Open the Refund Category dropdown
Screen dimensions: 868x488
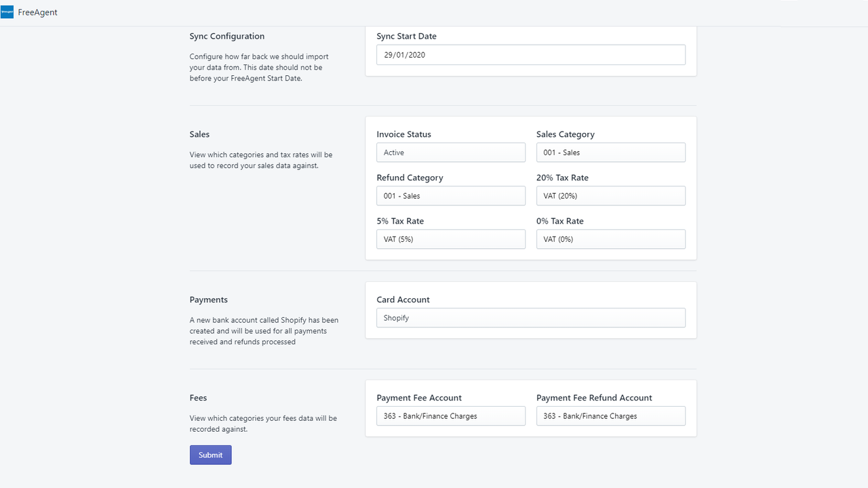(x=450, y=195)
